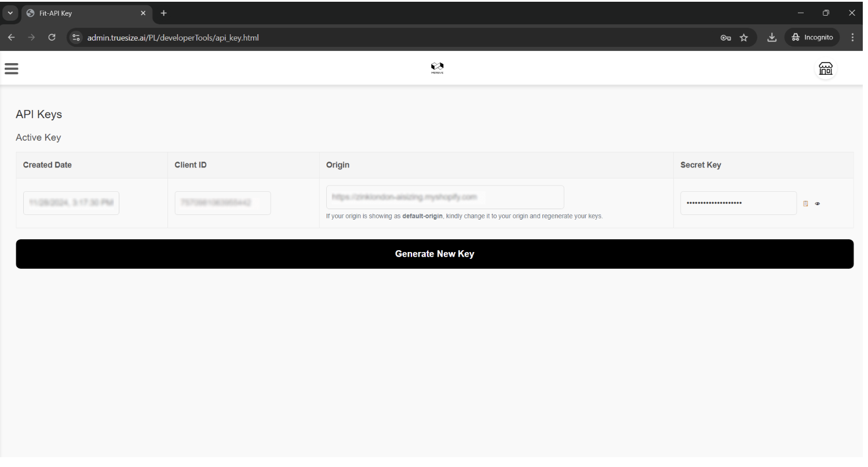Click the Origin URL input field
Viewport: 868px width, 467px height.
(445, 197)
